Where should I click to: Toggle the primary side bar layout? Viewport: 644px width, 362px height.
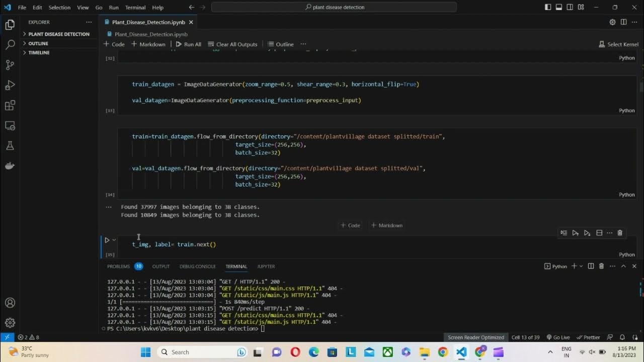click(x=548, y=8)
